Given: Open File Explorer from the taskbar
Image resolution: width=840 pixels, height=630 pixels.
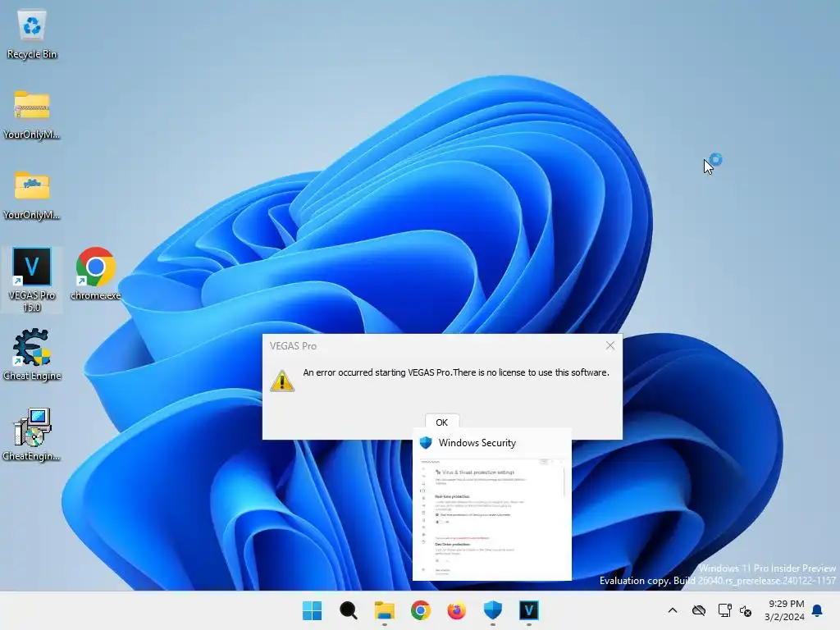Looking at the screenshot, I should click(384, 610).
